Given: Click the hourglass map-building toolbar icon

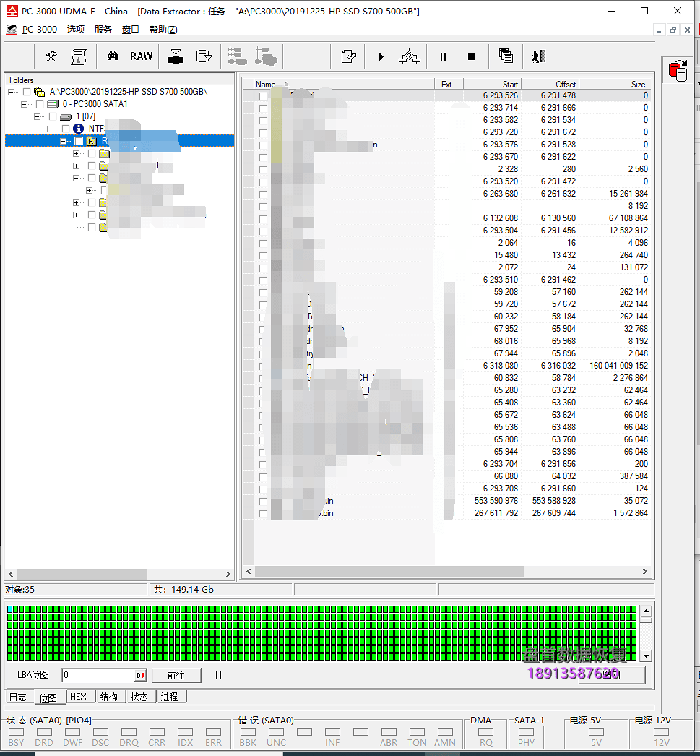Looking at the screenshot, I should (x=176, y=57).
